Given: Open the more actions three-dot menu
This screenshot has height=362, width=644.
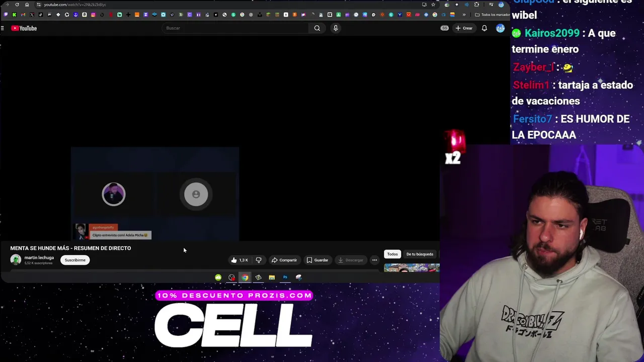Looking at the screenshot, I should pos(374,260).
